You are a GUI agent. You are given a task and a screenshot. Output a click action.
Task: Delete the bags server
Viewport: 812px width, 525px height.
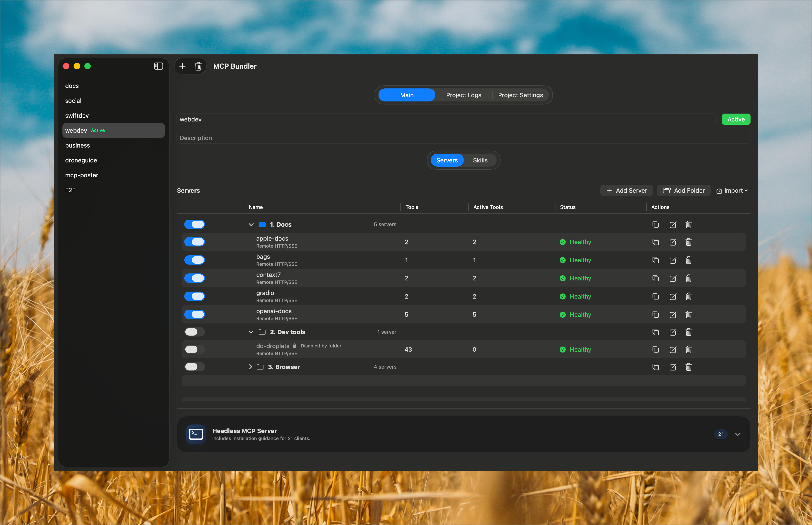[x=689, y=260]
